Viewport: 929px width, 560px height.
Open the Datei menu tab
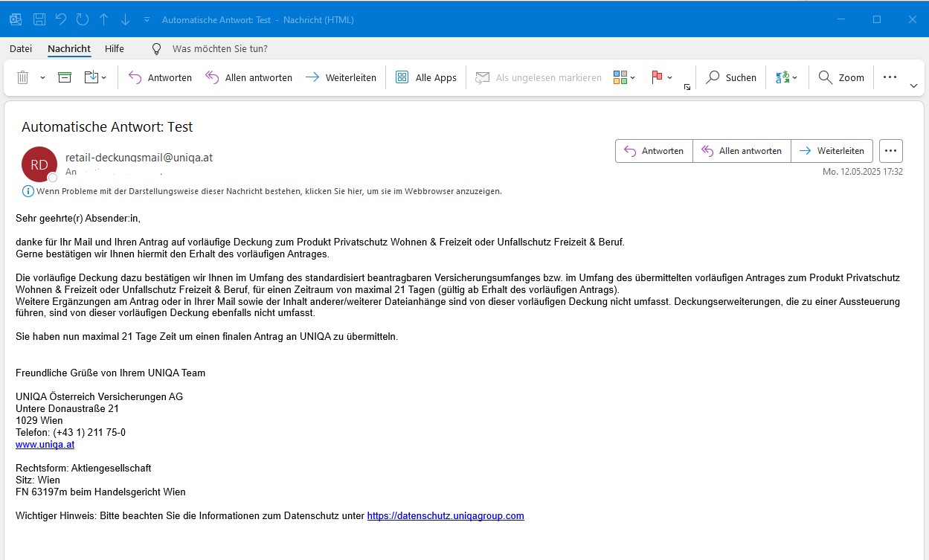21,48
